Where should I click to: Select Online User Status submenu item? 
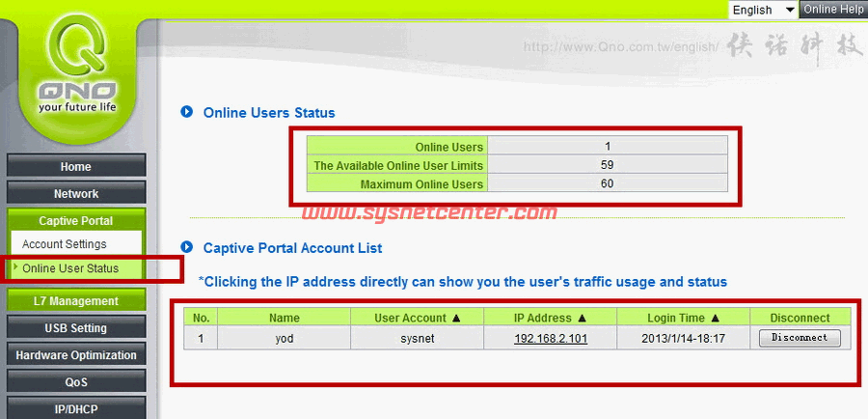point(70,268)
